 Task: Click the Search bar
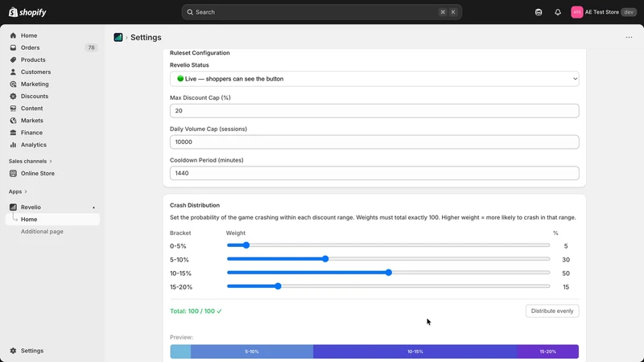321,12
